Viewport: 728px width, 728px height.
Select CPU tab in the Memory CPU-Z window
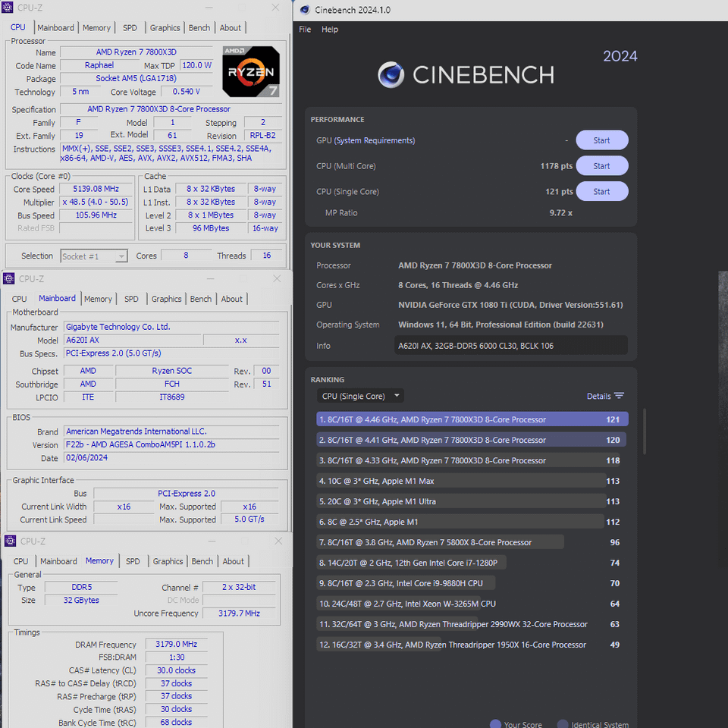(x=20, y=561)
